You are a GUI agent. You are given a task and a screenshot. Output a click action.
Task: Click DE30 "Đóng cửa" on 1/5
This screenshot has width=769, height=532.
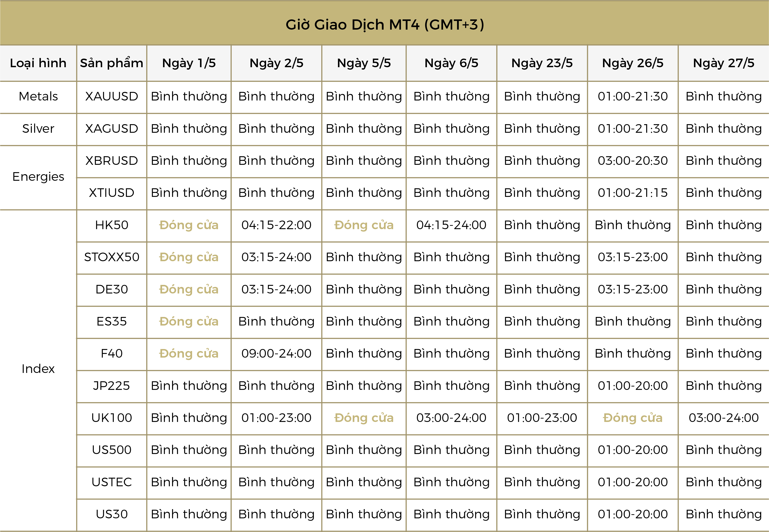click(x=189, y=289)
